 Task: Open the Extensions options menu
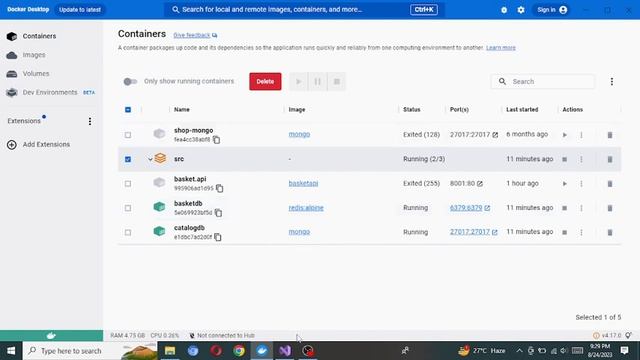coord(90,121)
